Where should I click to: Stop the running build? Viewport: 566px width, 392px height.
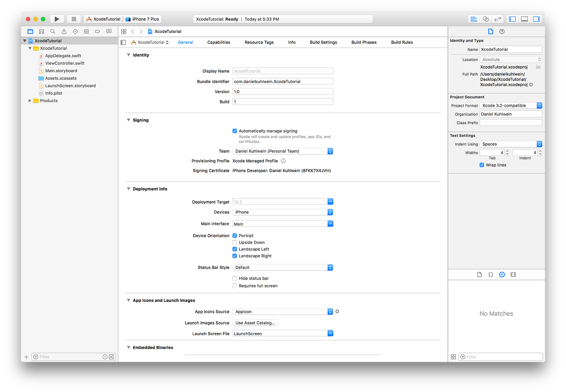click(x=74, y=19)
